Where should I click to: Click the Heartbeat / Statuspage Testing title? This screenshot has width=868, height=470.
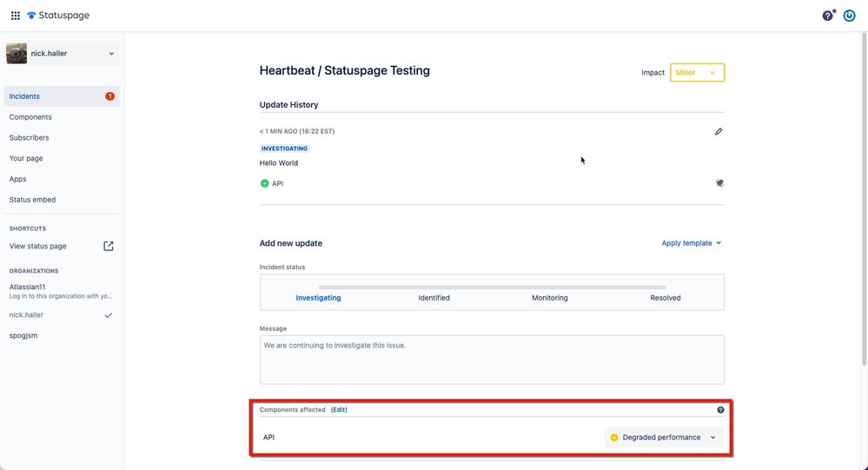coord(344,70)
